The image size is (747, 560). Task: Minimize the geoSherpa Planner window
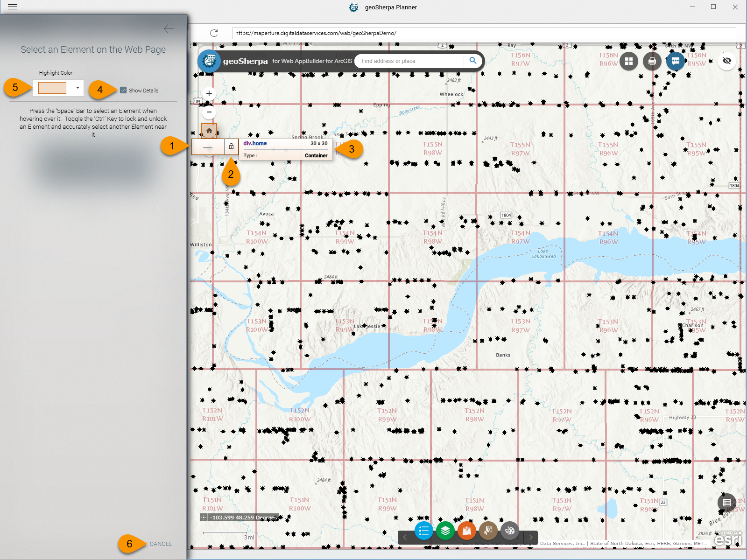pos(692,7)
